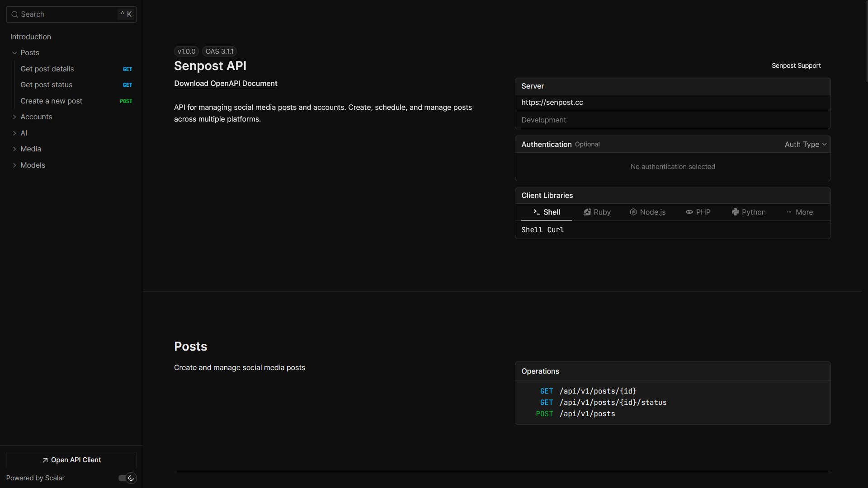
Task: Open the Auth Type dropdown
Action: coord(806,145)
